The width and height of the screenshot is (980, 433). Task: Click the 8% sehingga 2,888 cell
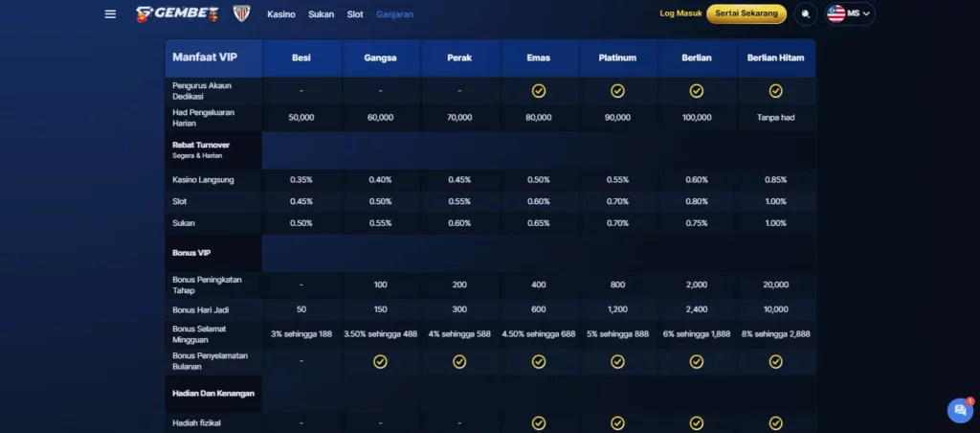point(775,334)
